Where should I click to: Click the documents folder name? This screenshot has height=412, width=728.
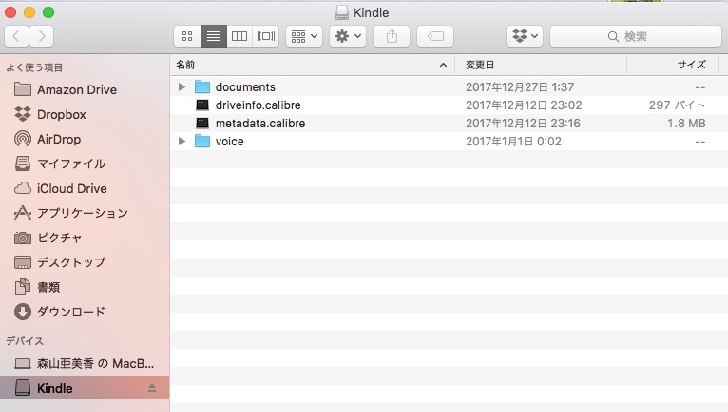246,87
